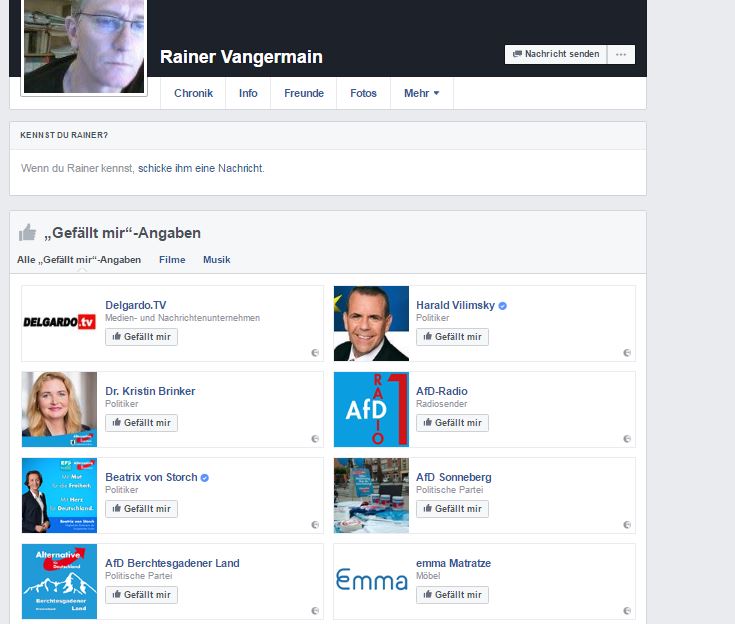Open the Harald Vilimsky page link
Image resolution: width=735 pixels, height=624 pixels.
point(455,305)
